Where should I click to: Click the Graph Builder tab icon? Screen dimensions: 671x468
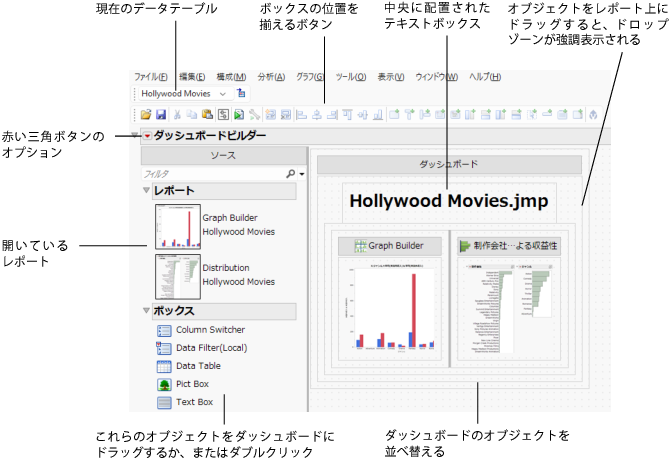tap(361, 246)
